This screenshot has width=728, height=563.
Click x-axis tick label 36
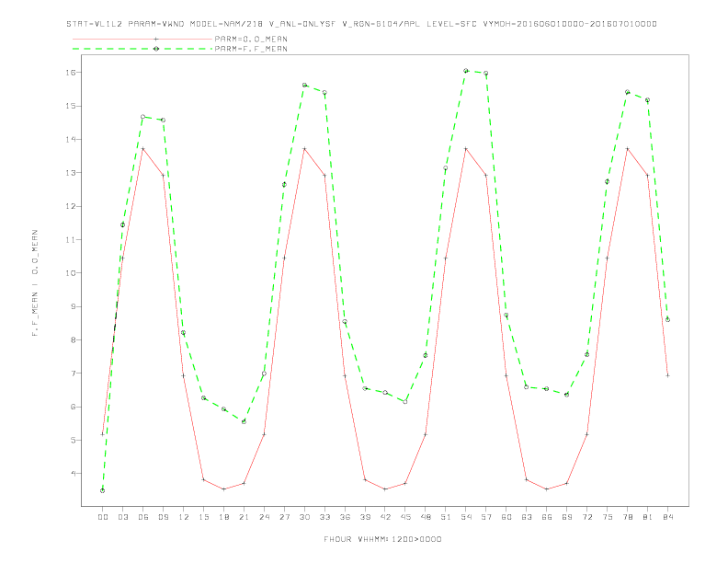coord(345,517)
